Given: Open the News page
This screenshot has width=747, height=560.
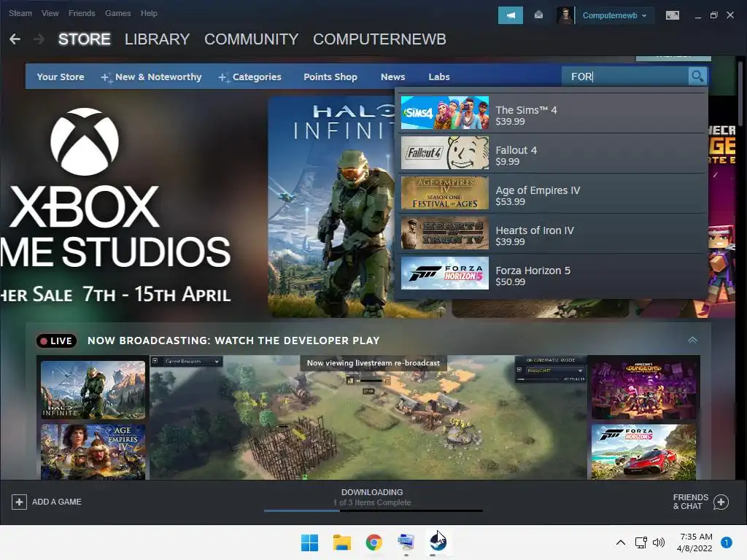Looking at the screenshot, I should [x=392, y=77].
